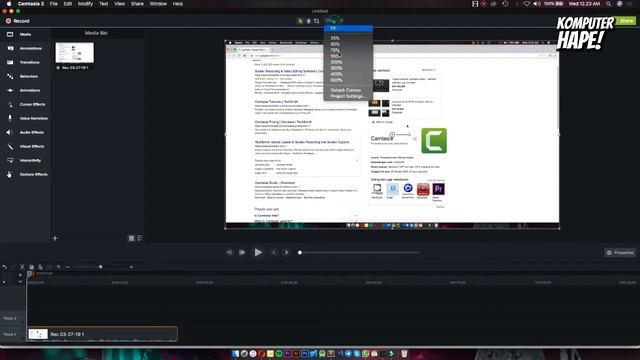Click the paste icon in timeline toolbar
The image size is (640, 360).
click(x=40, y=267)
